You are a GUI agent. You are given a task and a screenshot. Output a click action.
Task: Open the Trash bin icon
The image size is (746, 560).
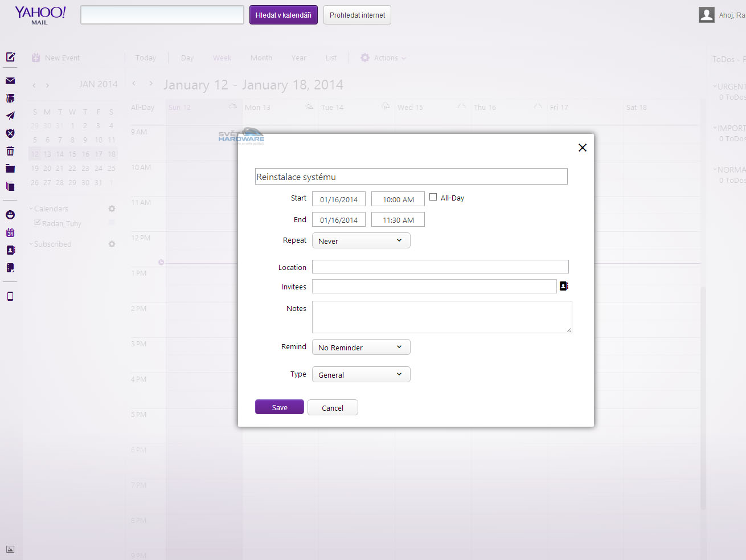10,151
